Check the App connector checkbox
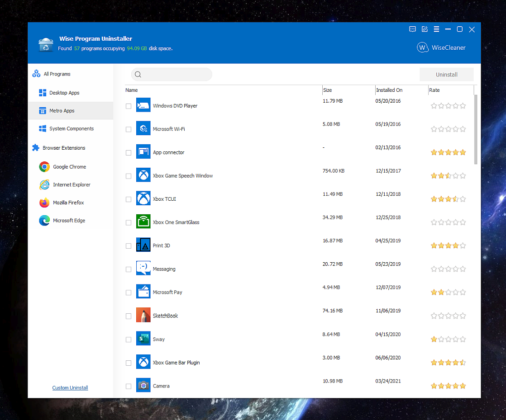 click(129, 153)
